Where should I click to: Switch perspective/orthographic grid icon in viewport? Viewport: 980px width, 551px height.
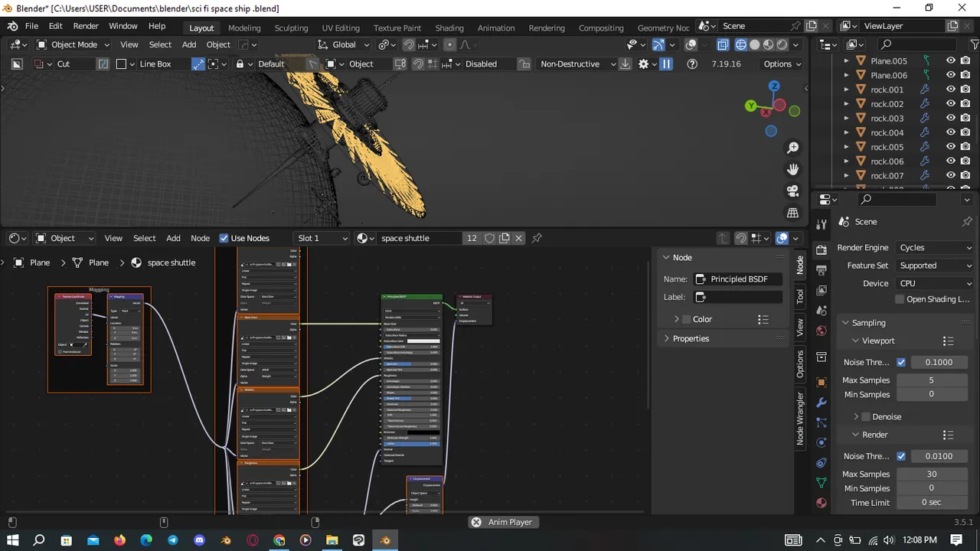coord(793,213)
